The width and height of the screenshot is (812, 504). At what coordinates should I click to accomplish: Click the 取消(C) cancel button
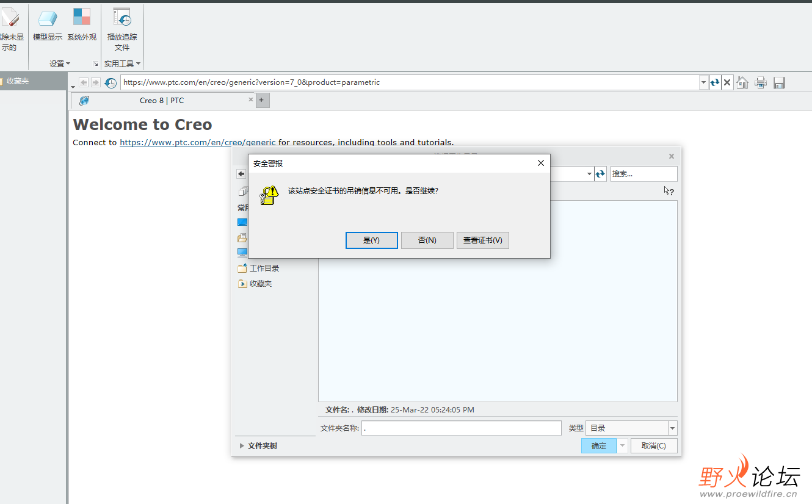(654, 446)
